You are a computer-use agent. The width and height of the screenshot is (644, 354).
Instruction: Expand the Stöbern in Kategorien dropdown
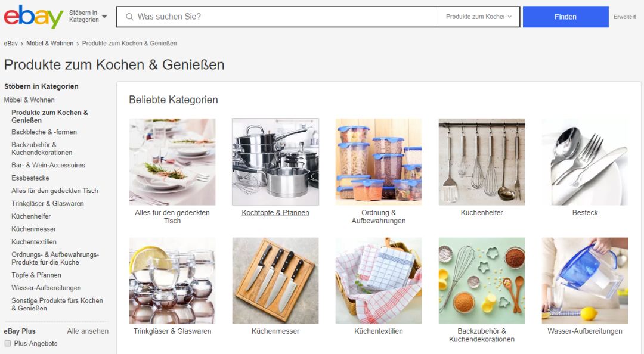[88, 17]
